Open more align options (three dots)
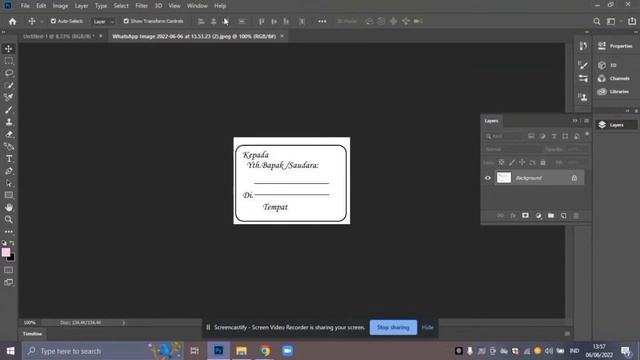The height and width of the screenshot is (360, 640). pyautogui.click(x=322, y=21)
